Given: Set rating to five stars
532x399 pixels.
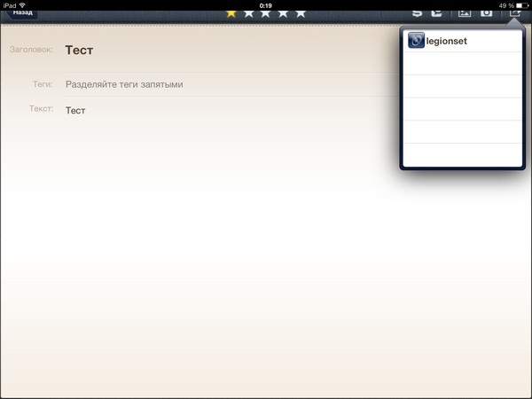Looking at the screenshot, I should [301, 13].
